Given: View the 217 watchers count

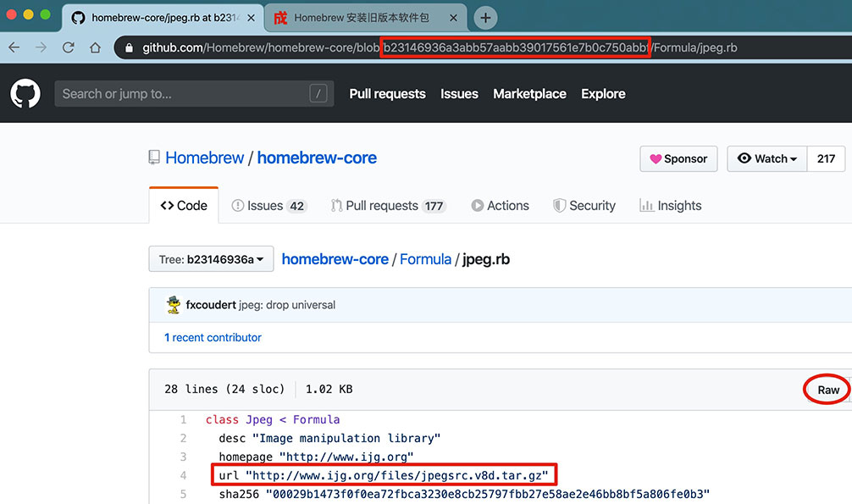Looking at the screenshot, I should tap(826, 158).
